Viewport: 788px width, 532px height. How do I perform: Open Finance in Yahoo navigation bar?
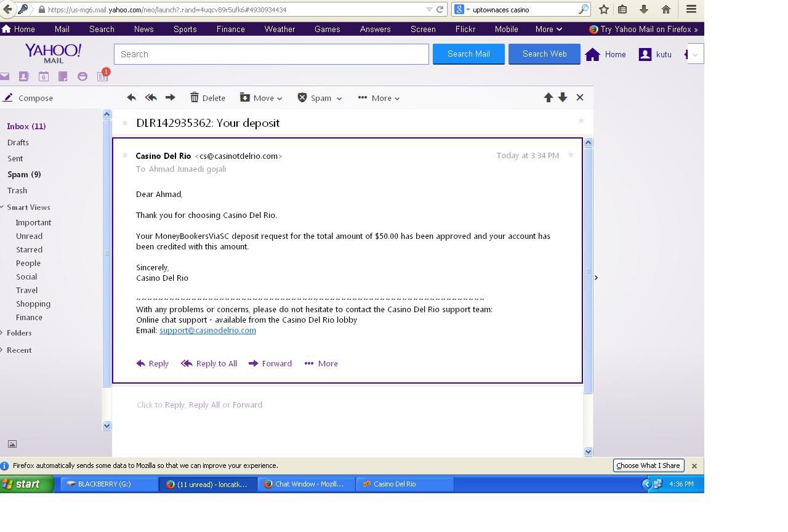[x=230, y=29]
